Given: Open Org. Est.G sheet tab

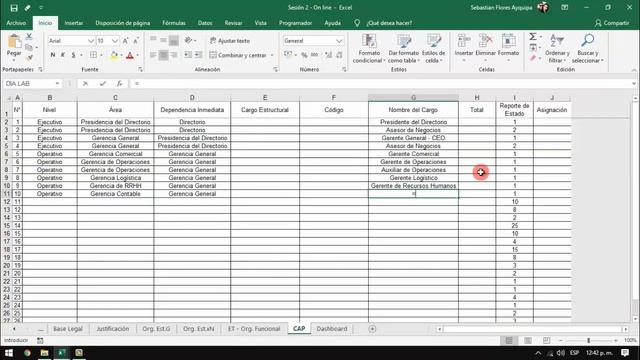Looking at the screenshot, I should coord(156,329).
